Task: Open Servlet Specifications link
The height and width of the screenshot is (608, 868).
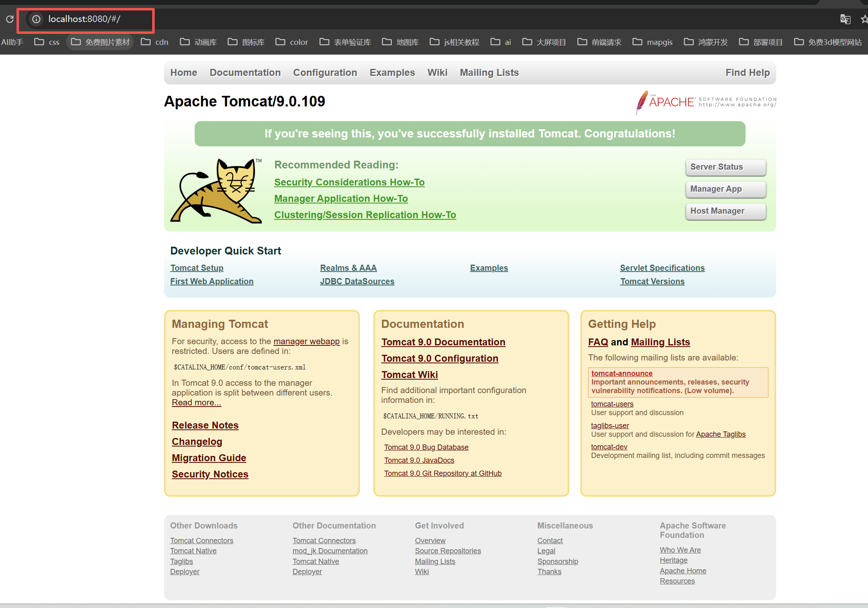Action: [662, 268]
